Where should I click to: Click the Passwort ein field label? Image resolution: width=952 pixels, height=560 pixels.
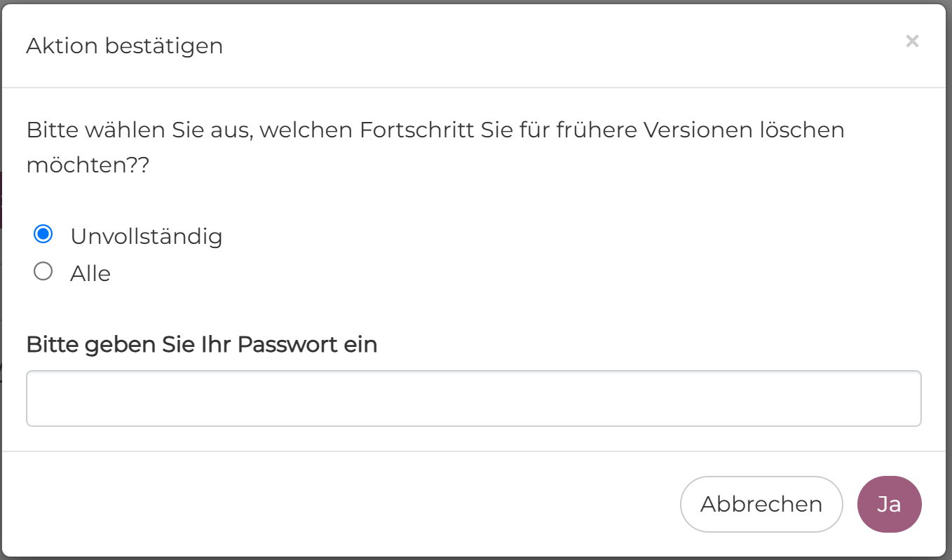202,345
